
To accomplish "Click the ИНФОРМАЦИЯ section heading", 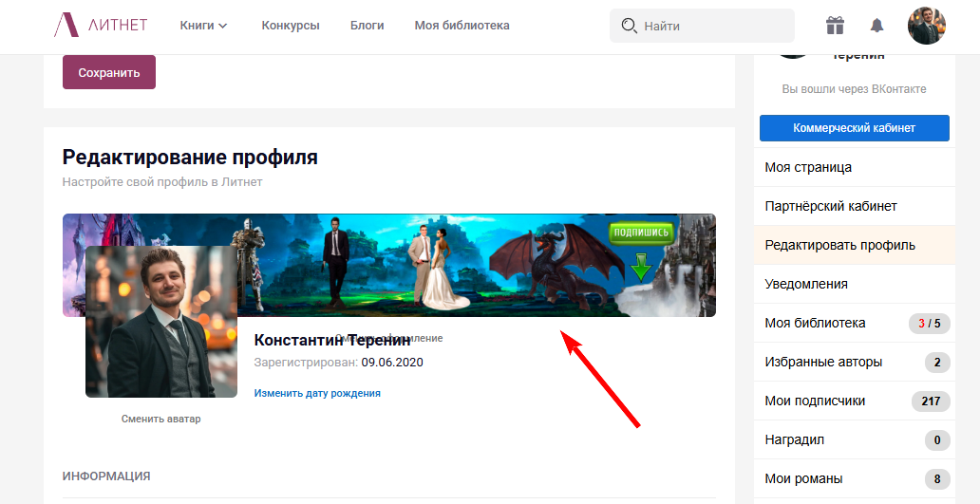I will pos(106,476).
